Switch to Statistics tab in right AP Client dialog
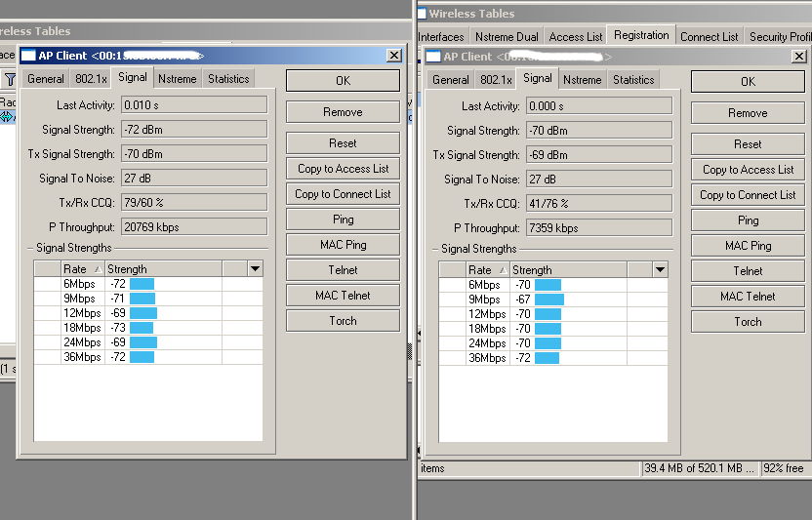 pos(633,80)
